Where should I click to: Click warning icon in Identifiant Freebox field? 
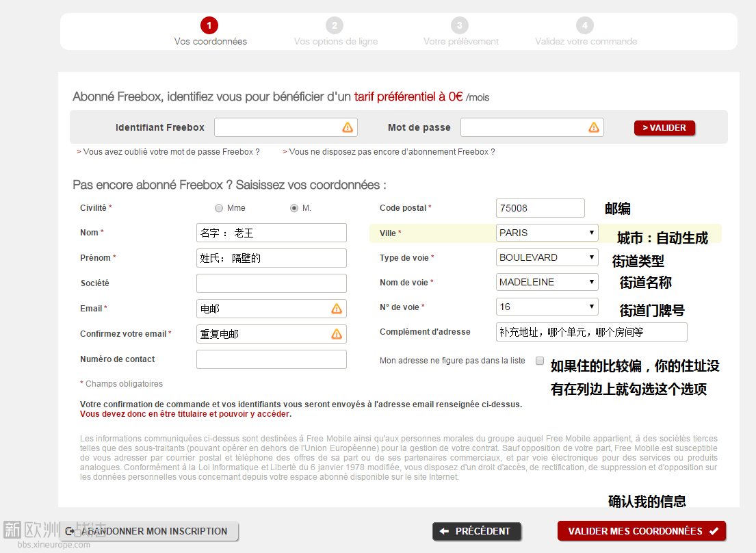tap(347, 127)
